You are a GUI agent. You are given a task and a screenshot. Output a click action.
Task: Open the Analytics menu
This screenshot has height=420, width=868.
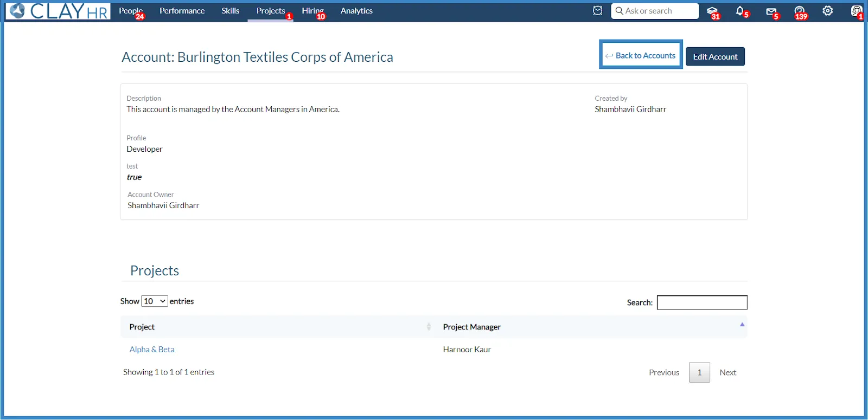pyautogui.click(x=356, y=11)
